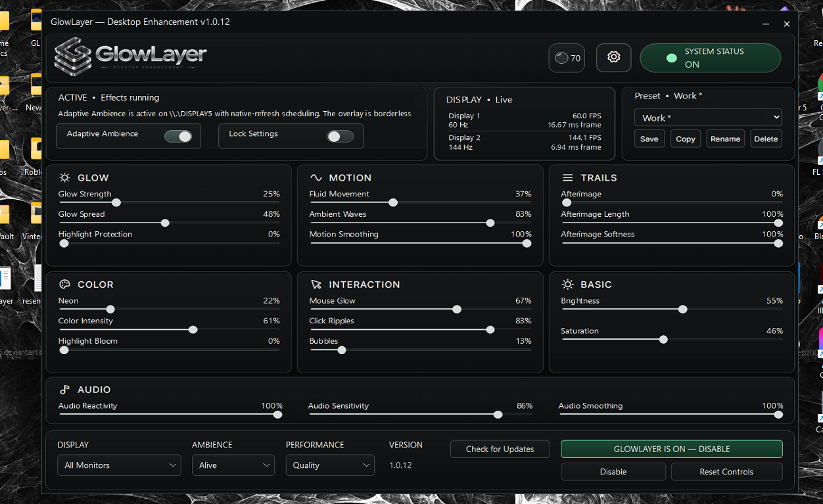823x504 pixels.
Task: Click GLOWLAYER IS ON — DISABLE button
Action: [x=672, y=449]
